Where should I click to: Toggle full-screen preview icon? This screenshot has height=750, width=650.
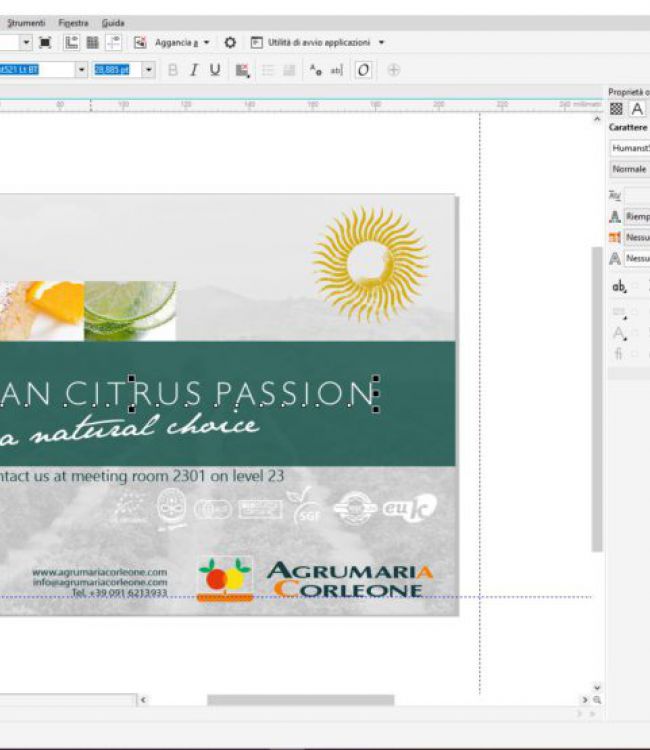click(x=45, y=43)
